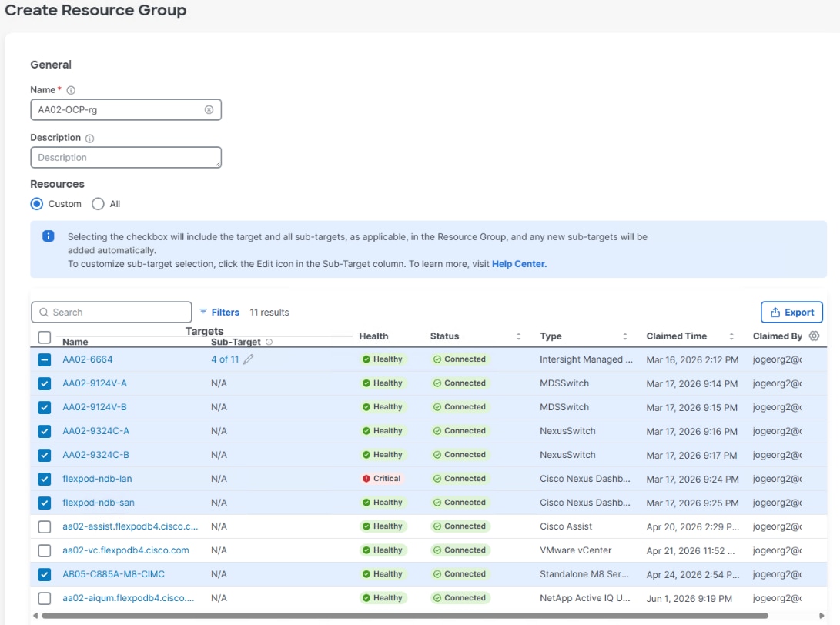
Task: Clear the Name field with the X icon
Action: coord(209,110)
